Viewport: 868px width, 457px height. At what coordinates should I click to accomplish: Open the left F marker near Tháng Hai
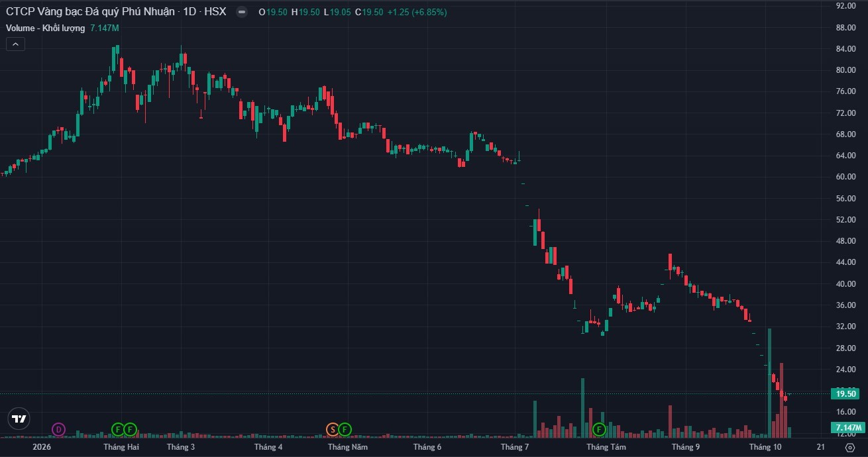[x=118, y=429]
